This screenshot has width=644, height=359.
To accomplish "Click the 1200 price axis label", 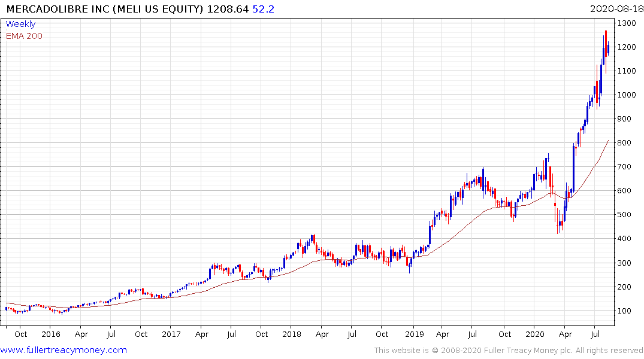I will pyautogui.click(x=627, y=47).
